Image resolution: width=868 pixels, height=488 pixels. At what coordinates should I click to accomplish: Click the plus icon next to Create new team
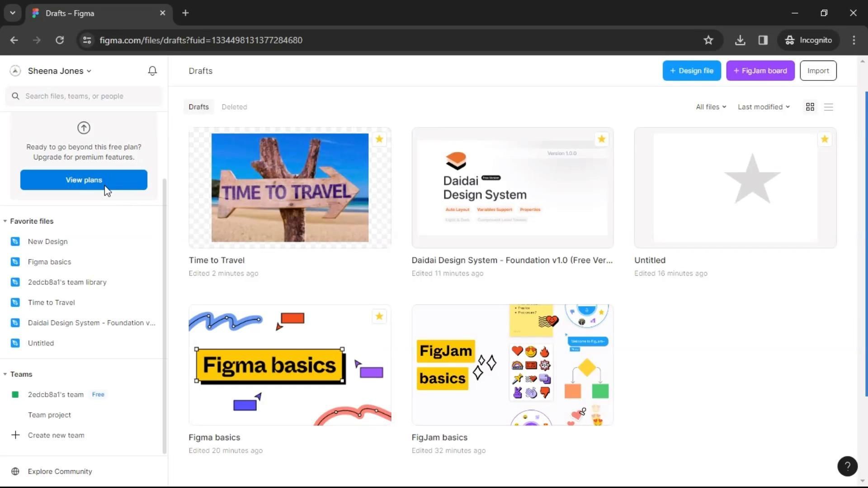pos(15,435)
